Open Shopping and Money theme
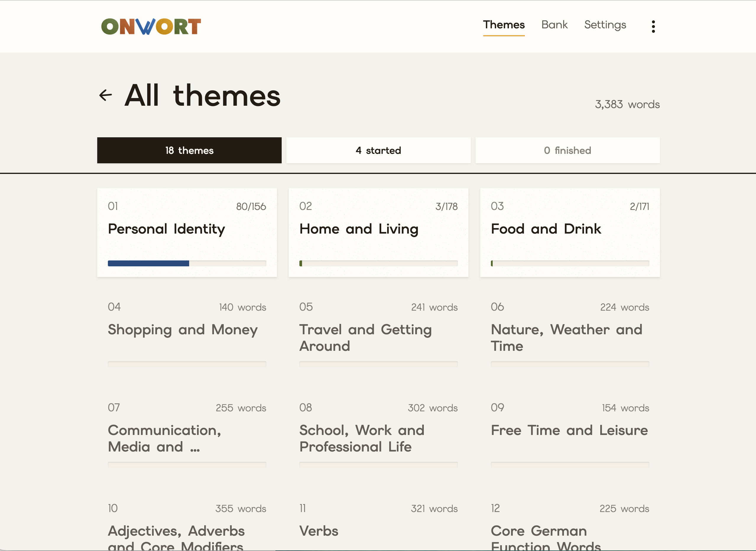The image size is (756, 551). tap(187, 333)
